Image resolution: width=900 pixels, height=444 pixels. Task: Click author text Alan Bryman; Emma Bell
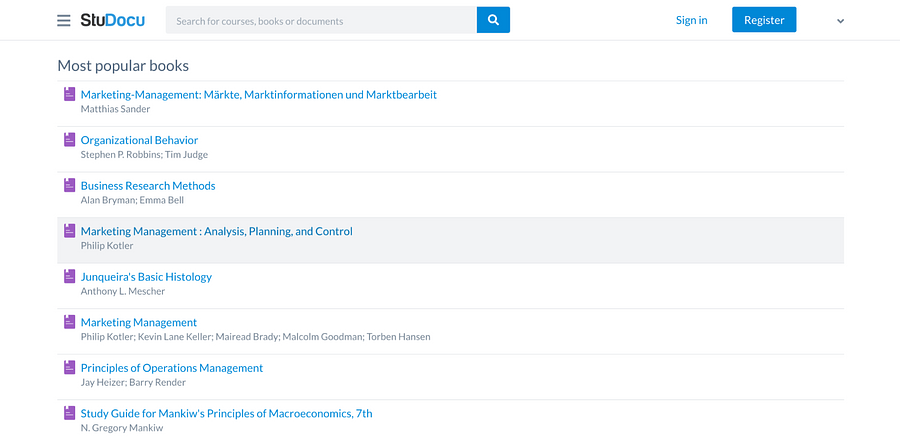tap(133, 200)
